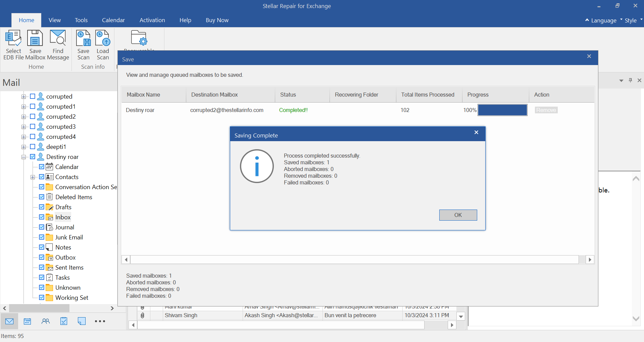Collapse the Destiny roar mailbox node
The height and width of the screenshot is (342, 644).
(x=23, y=157)
